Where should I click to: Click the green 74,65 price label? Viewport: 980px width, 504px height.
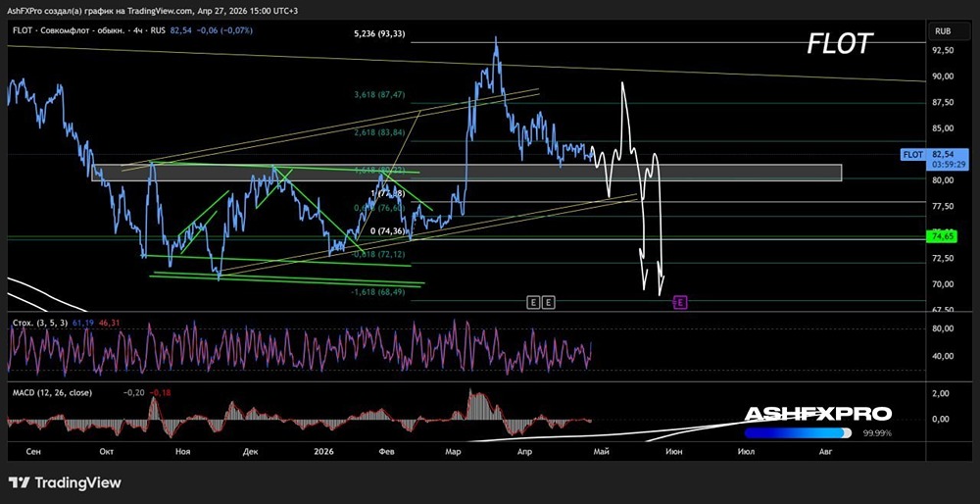click(x=942, y=236)
